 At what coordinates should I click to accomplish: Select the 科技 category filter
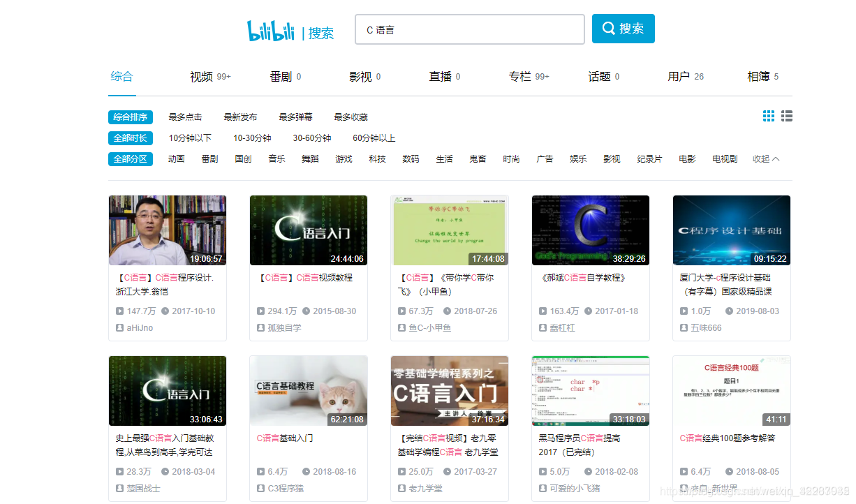(x=377, y=158)
